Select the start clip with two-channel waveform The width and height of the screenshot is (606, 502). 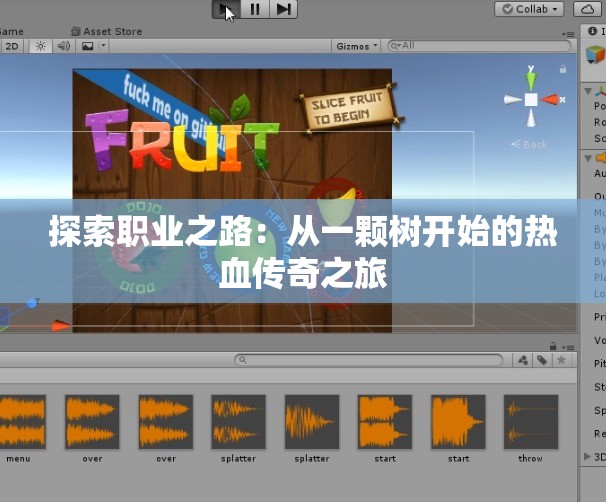tap(385, 422)
